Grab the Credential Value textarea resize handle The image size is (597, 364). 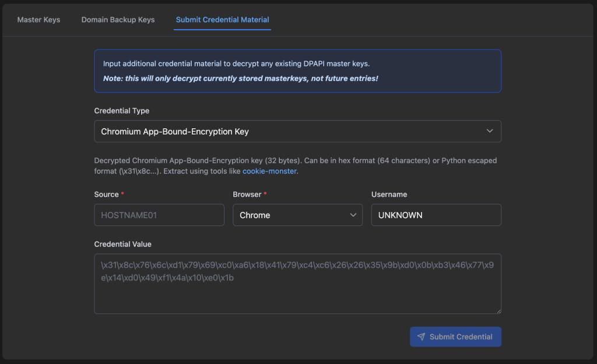[x=498, y=310]
